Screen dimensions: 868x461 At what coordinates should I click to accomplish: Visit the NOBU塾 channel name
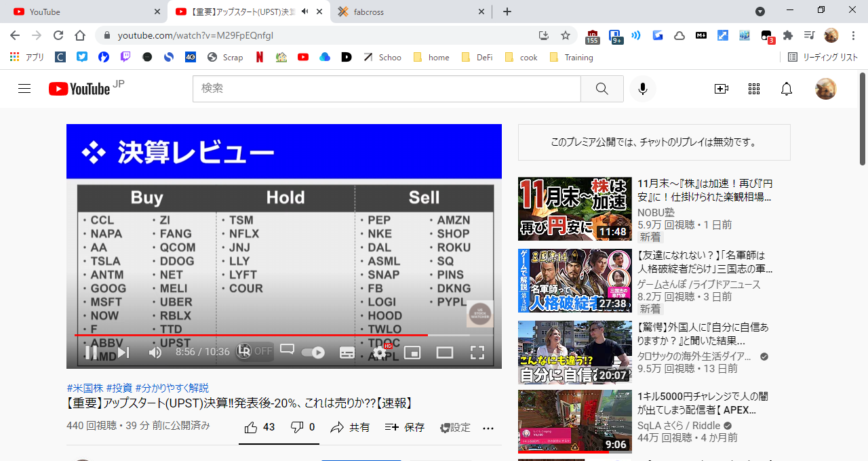coord(655,212)
